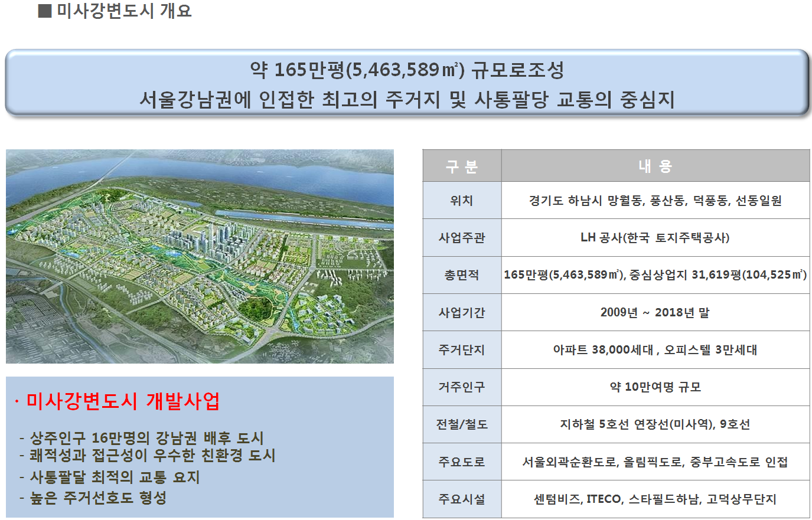Open the aerial city rendering image

click(x=200, y=256)
